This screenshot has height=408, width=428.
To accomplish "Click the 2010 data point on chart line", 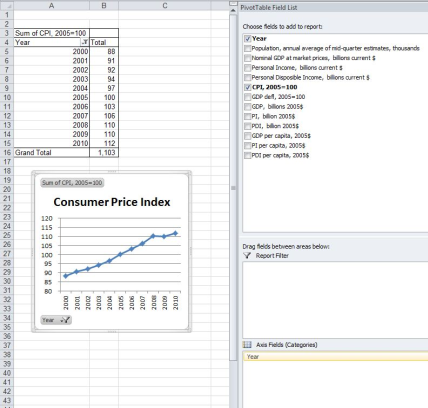I will pyautogui.click(x=175, y=233).
